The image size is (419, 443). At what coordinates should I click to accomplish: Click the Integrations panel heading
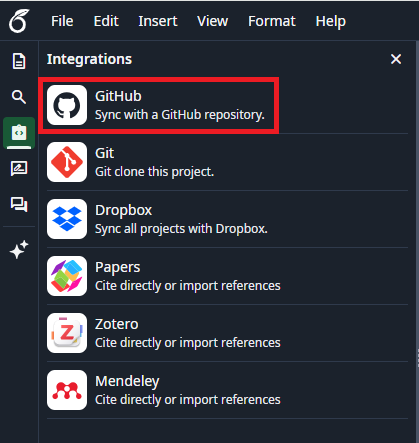tap(89, 59)
